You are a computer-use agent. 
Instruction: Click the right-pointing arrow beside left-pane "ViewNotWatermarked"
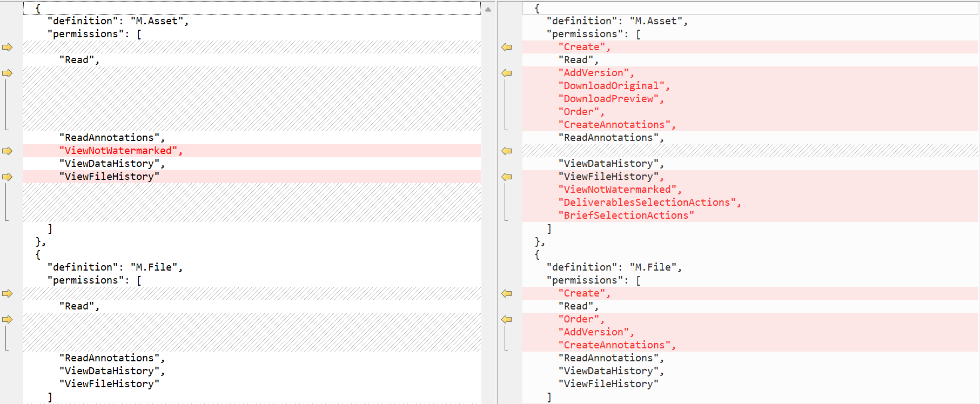(x=7, y=151)
